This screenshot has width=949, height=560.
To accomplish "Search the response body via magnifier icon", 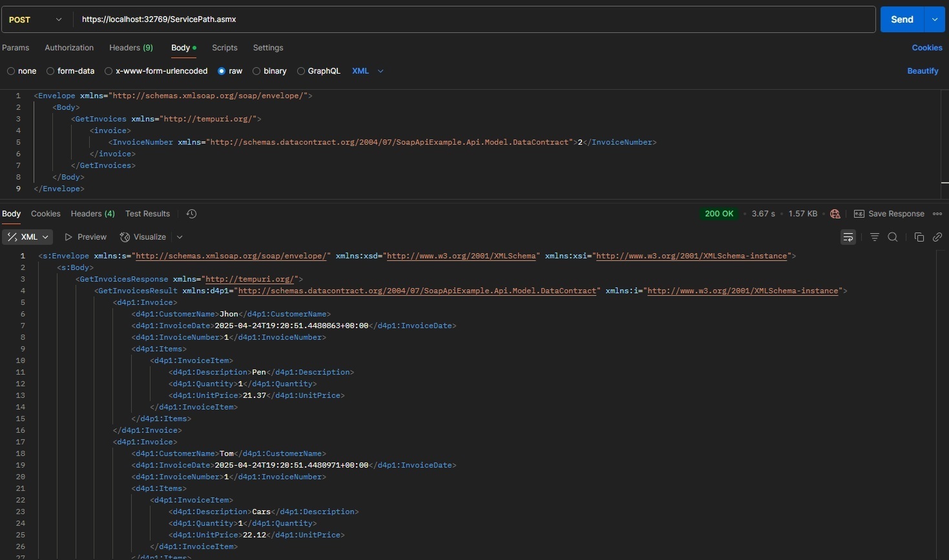I will click(x=893, y=237).
